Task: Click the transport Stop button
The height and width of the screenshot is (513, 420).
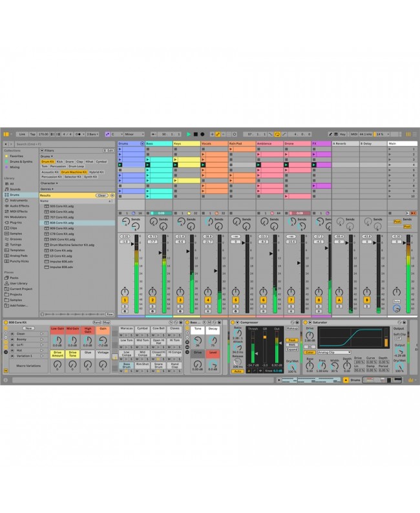Action: pos(196,134)
